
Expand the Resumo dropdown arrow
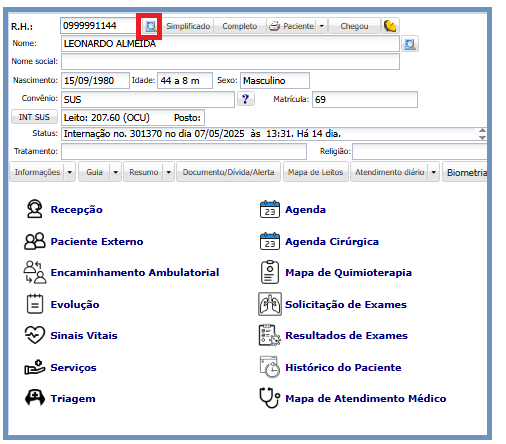[169, 172]
